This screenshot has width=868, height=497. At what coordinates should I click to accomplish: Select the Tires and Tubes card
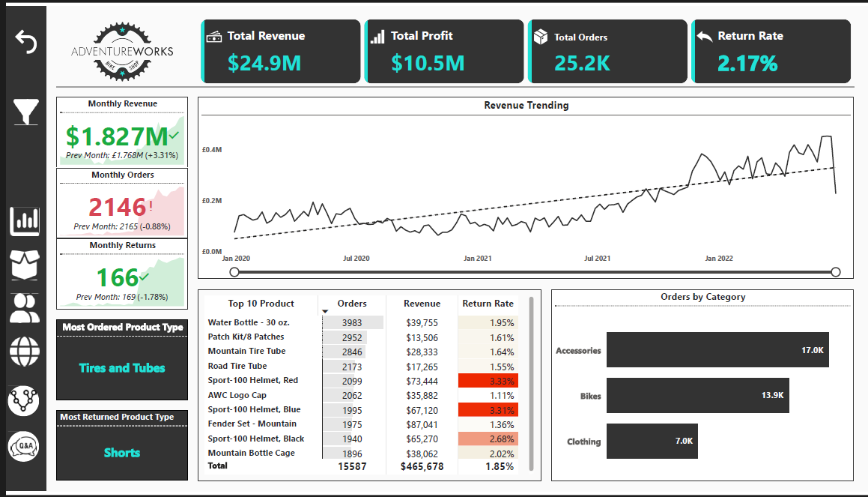click(121, 368)
